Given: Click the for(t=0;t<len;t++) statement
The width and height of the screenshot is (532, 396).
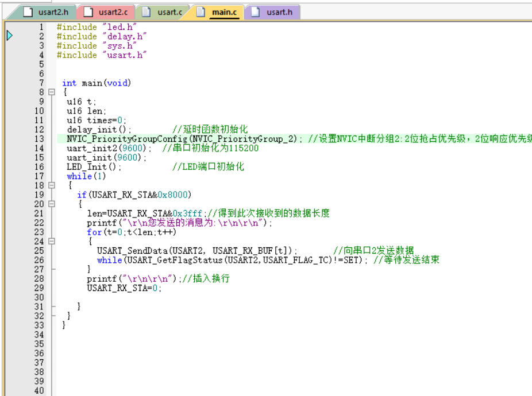Looking at the screenshot, I should (x=132, y=232).
